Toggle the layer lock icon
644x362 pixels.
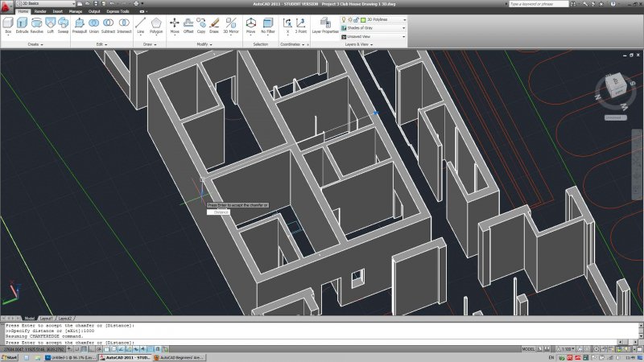[x=355, y=18]
